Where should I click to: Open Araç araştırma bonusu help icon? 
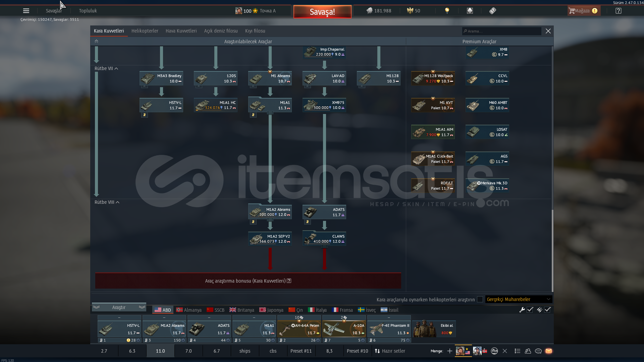(289, 281)
